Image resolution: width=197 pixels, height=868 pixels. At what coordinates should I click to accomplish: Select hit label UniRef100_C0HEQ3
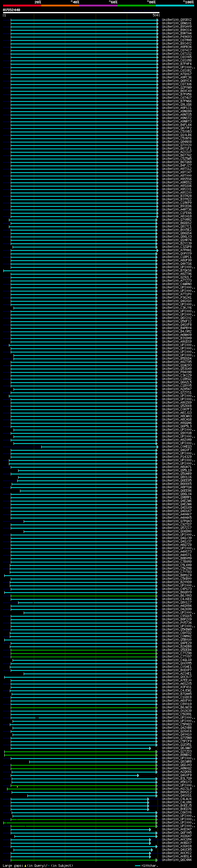point(176,447)
